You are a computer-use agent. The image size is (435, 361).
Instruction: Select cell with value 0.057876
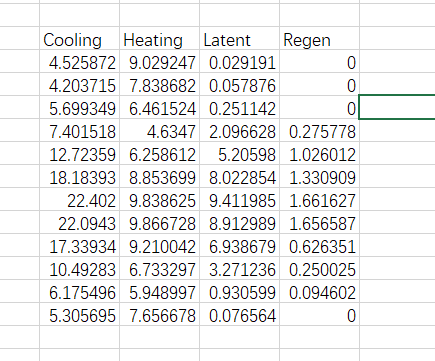[x=239, y=84]
